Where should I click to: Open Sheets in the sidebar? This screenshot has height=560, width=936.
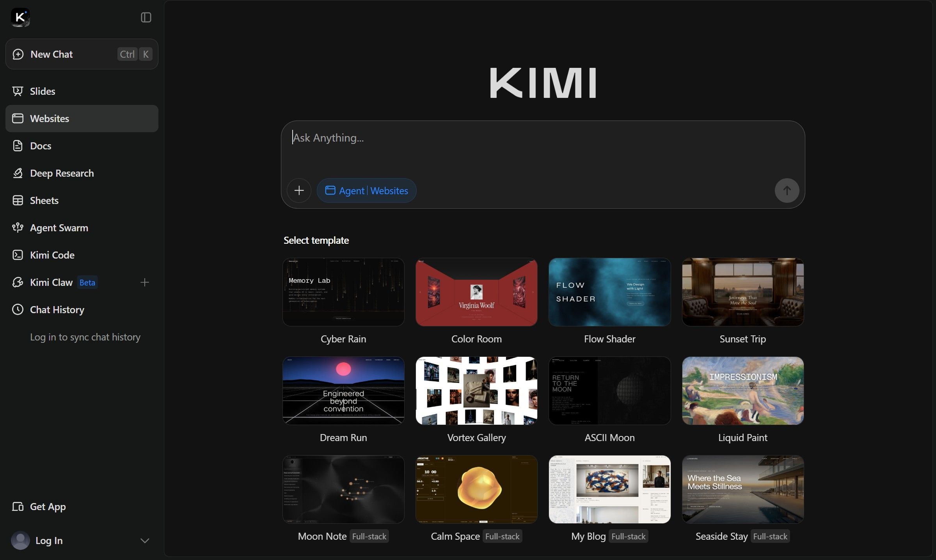coord(82,200)
